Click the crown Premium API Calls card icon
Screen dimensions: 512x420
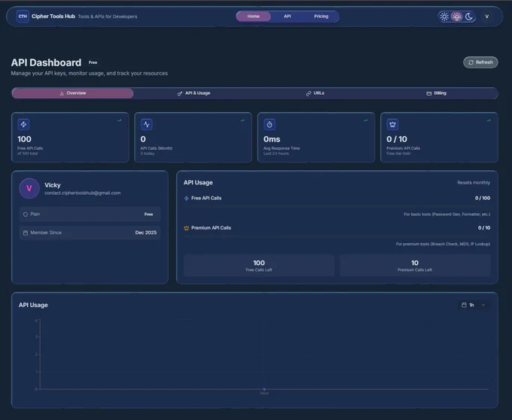[x=392, y=124]
